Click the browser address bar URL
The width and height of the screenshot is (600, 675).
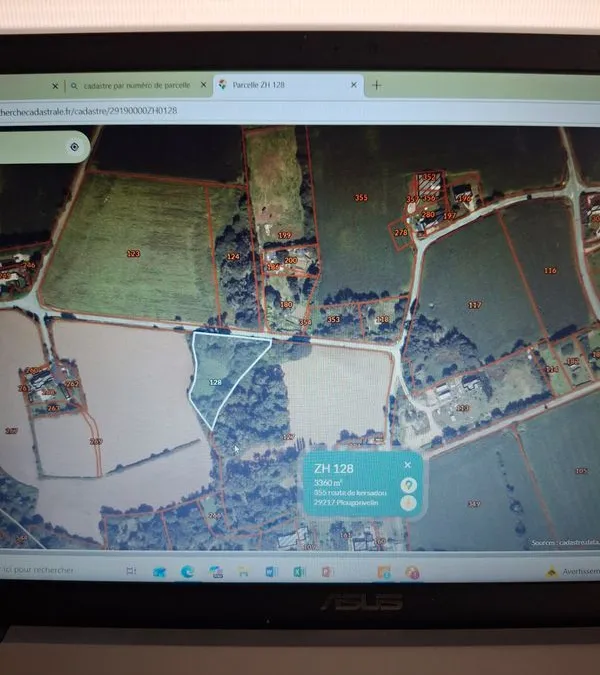click(88, 111)
